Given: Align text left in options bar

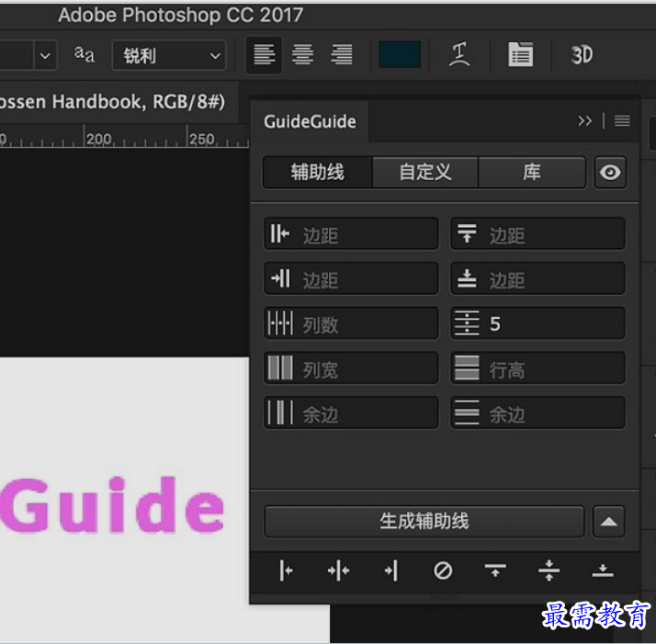Looking at the screenshot, I should pyautogui.click(x=264, y=55).
